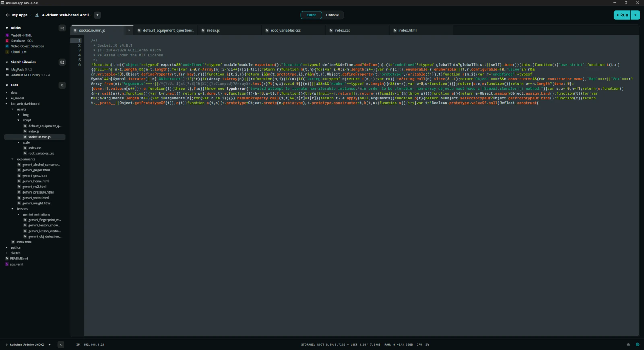Screen dimensions: 644x350
Task: Open the terminal icon in status bar
Action: point(61,345)
